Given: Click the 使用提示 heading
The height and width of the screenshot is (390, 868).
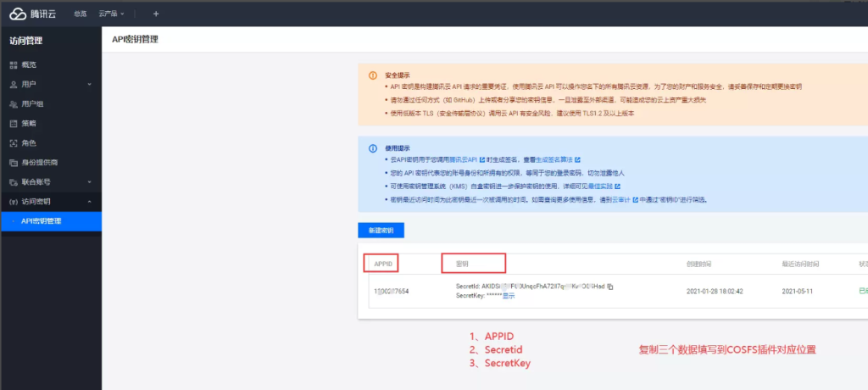Looking at the screenshot, I should tap(398, 148).
